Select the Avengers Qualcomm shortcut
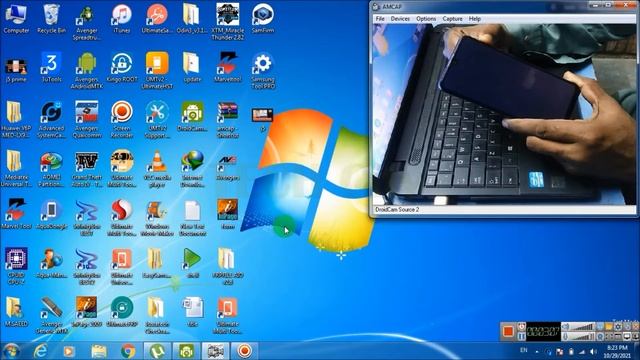This screenshot has height=360, width=640. 87,120
